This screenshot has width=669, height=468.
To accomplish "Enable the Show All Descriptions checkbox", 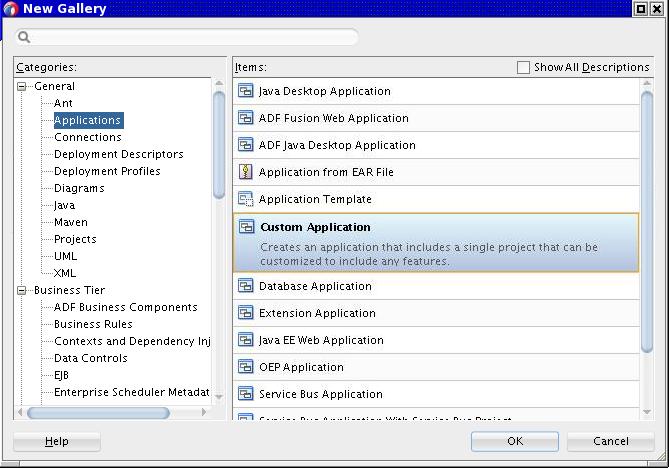I will click(x=523, y=67).
